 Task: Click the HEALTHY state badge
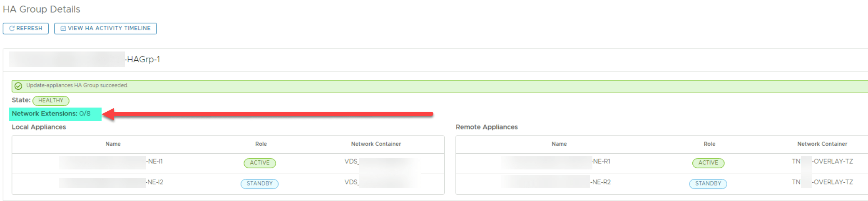coord(51,100)
